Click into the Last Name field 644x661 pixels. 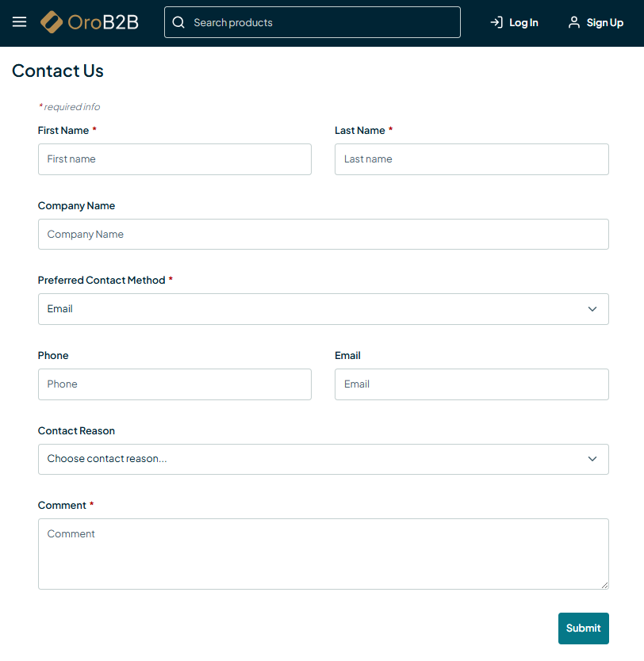(471, 159)
